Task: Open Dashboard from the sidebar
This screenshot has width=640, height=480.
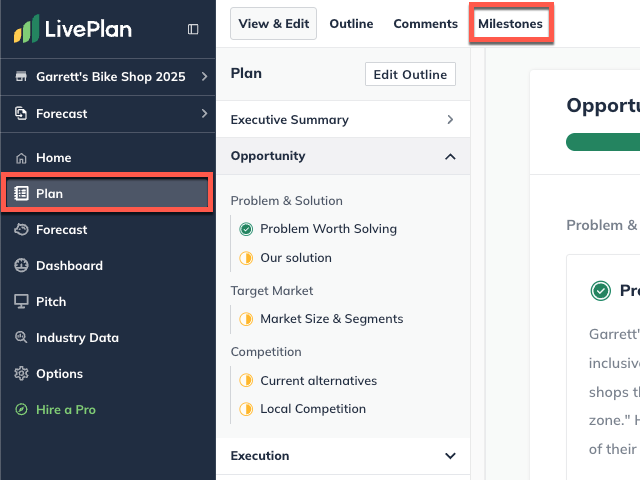Action: [x=69, y=266]
